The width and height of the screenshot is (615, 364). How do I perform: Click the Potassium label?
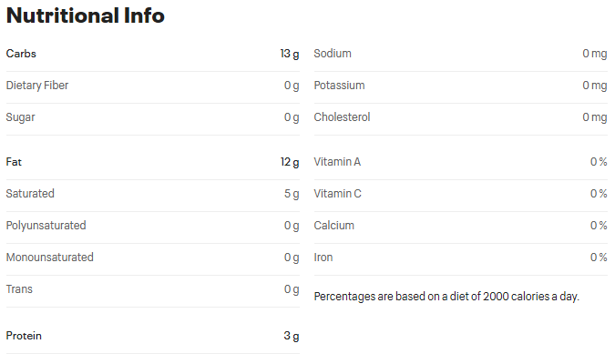pyautogui.click(x=339, y=86)
